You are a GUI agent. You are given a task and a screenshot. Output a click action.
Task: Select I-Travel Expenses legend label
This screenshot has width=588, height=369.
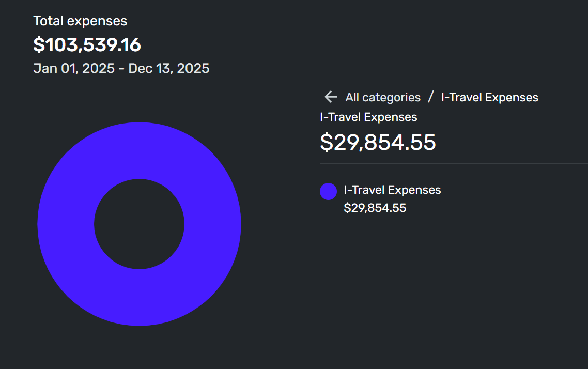tap(392, 190)
